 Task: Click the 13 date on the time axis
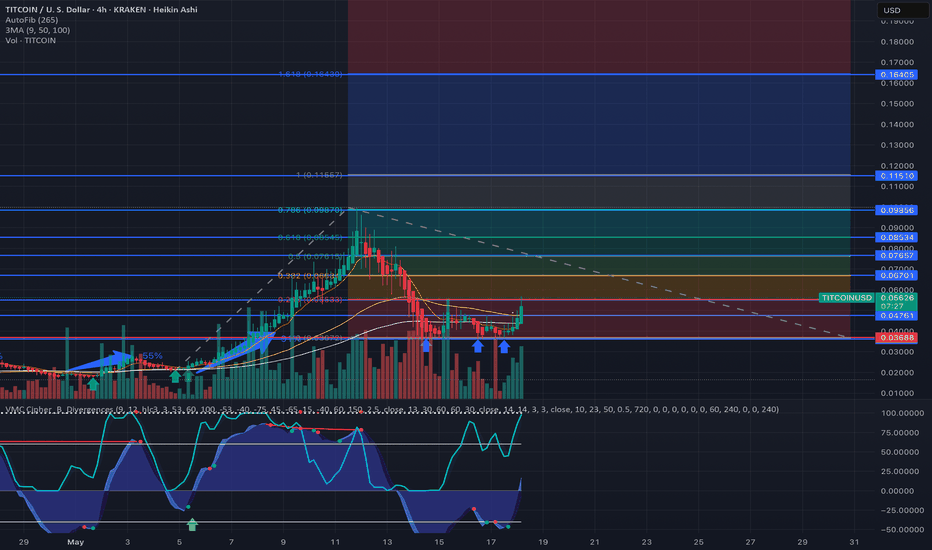[387, 542]
